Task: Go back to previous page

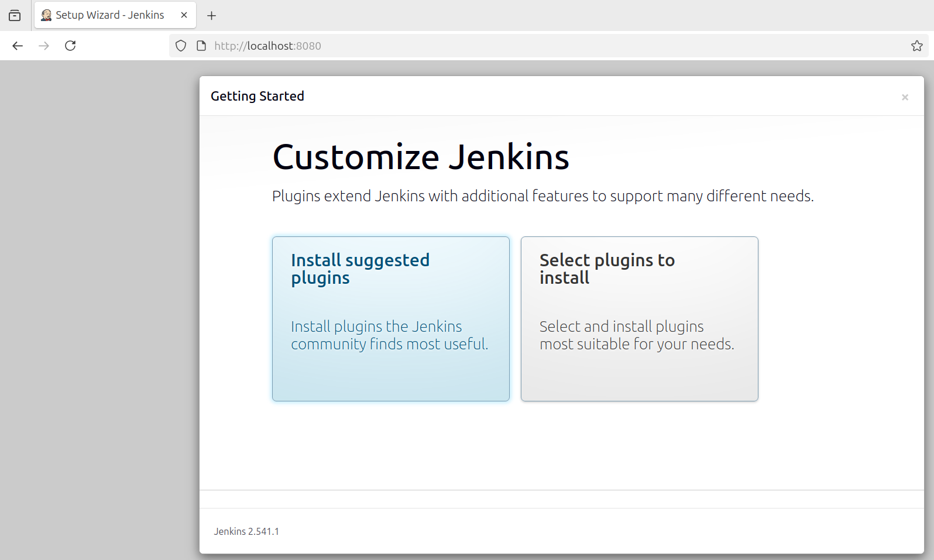Action: [x=18, y=46]
